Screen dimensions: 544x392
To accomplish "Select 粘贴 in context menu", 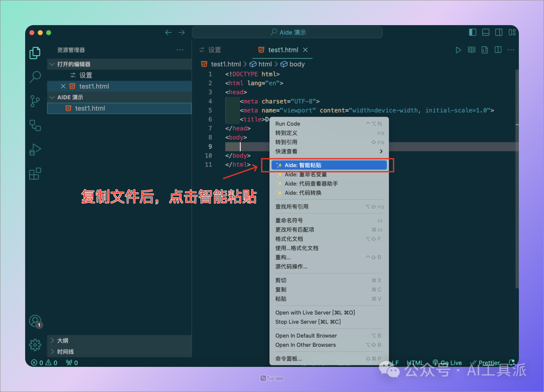I will pyautogui.click(x=329, y=299).
